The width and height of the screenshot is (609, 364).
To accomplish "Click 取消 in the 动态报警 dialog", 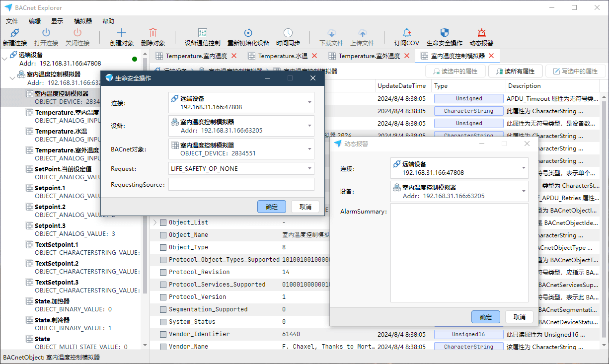I will click(519, 317).
